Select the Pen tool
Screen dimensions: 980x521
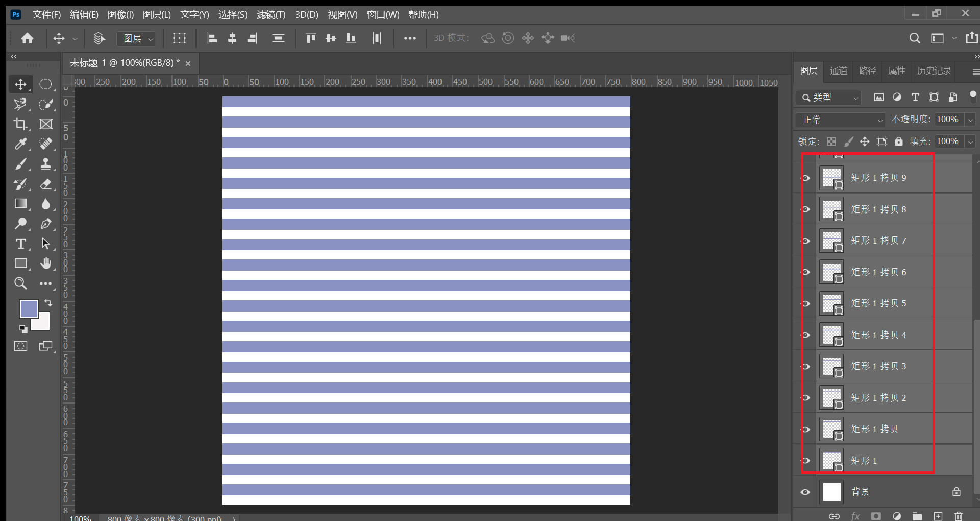coord(46,224)
